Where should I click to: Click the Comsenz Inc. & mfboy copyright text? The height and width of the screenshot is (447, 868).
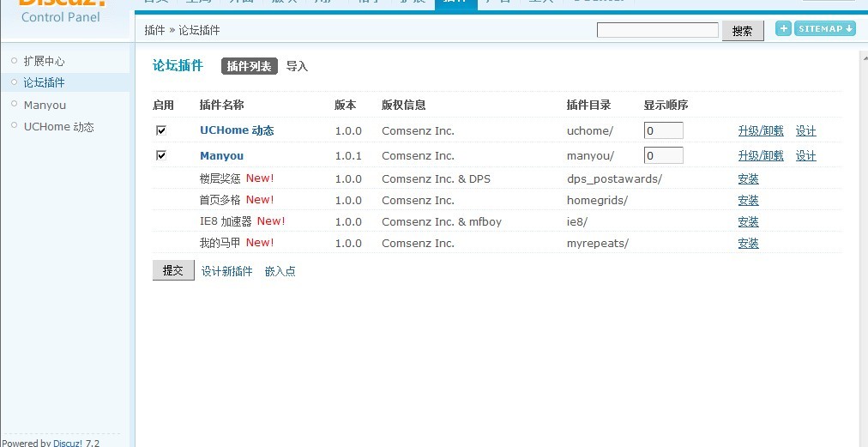pos(442,221)
